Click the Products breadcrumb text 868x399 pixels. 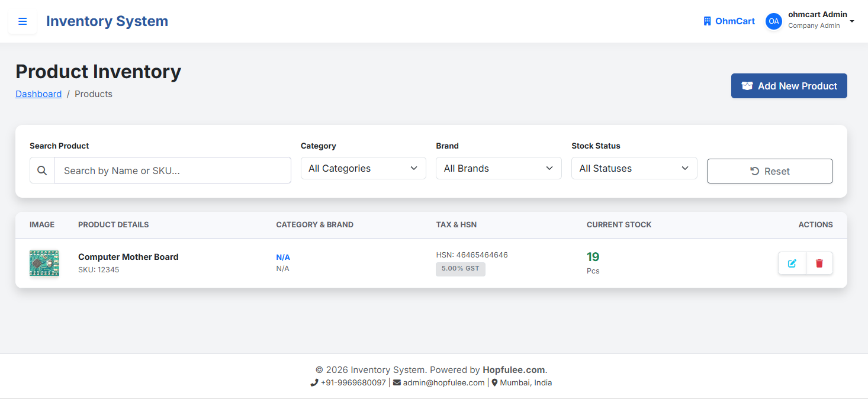[x=94, y=94]
